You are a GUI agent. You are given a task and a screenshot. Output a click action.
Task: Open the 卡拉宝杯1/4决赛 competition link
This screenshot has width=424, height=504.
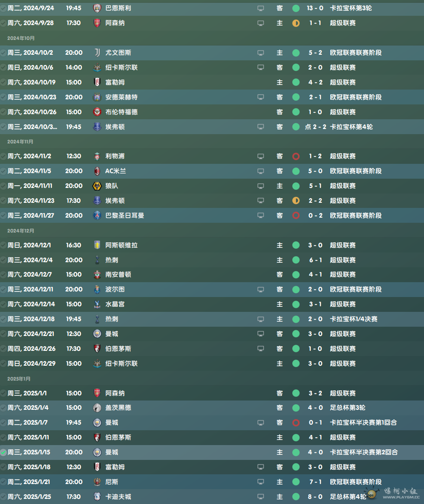pos(353,319)
